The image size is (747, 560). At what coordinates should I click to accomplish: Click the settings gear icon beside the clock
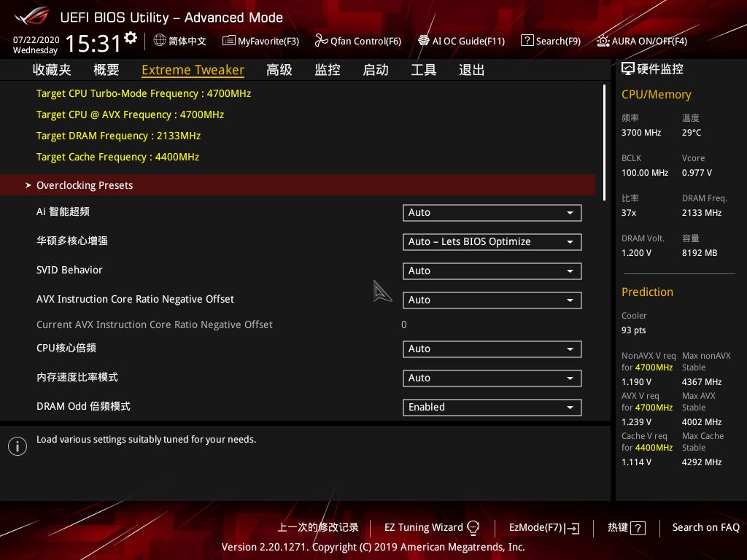point(131,37)
